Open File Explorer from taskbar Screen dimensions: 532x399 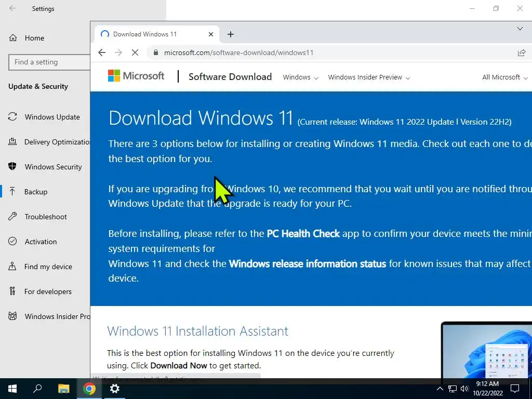click(63, 389)
